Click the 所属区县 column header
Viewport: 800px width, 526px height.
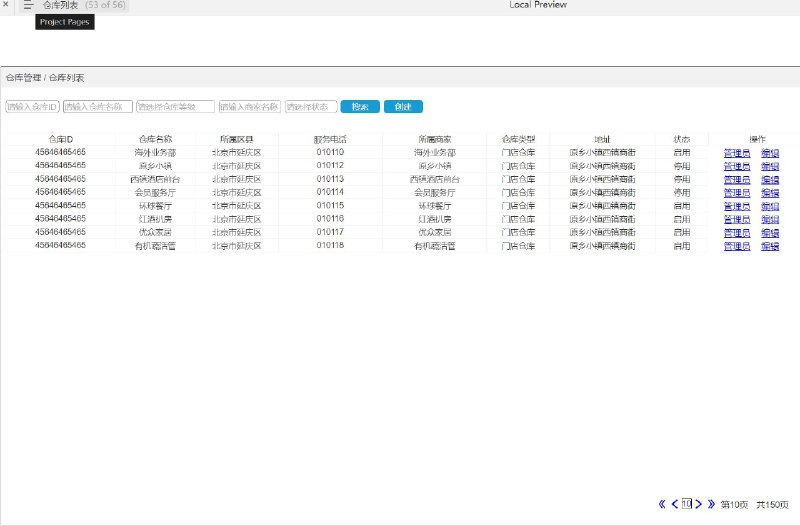pos(237,139)
